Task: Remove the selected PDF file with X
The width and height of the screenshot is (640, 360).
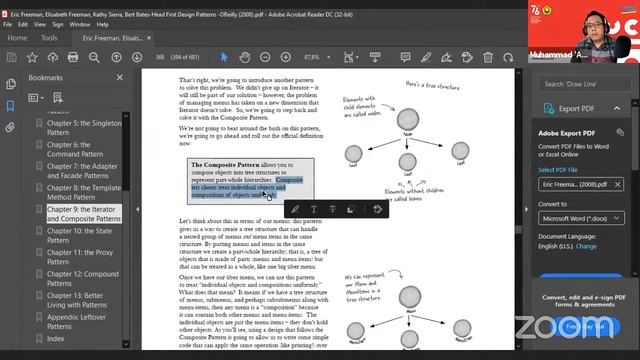Action: click(618, 184)
